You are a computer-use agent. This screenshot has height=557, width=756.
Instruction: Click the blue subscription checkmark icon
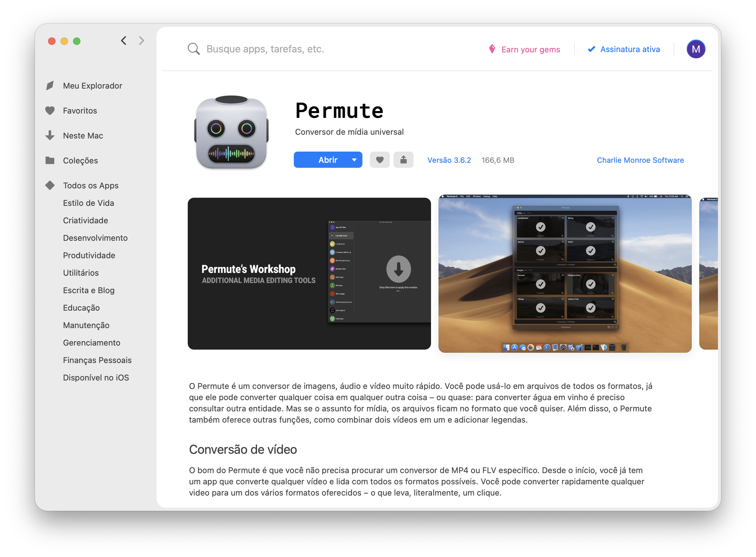tap(591, 49)
